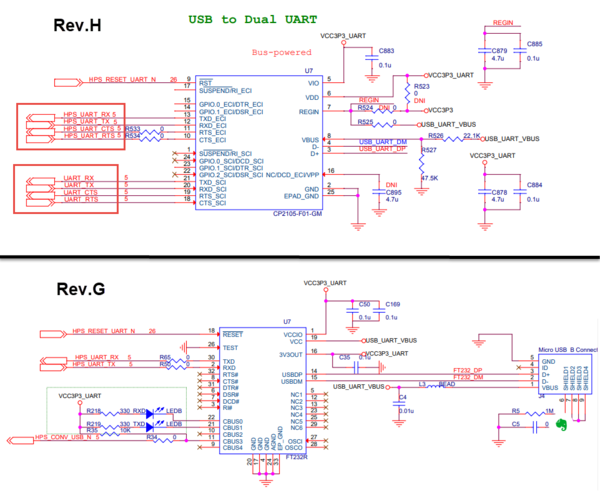Select the "CP2105-F01-GM" part label

coord(297,214)
